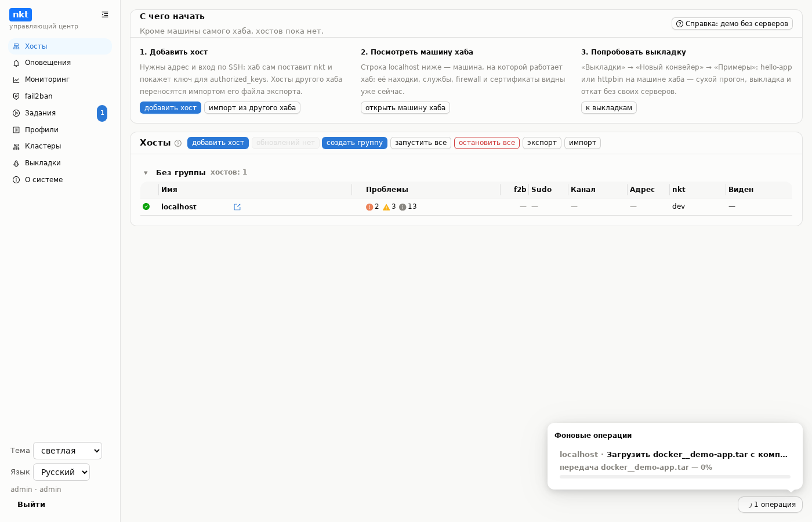Click the localhost host name
Screen dimensions: 812x522
(179, 207)
